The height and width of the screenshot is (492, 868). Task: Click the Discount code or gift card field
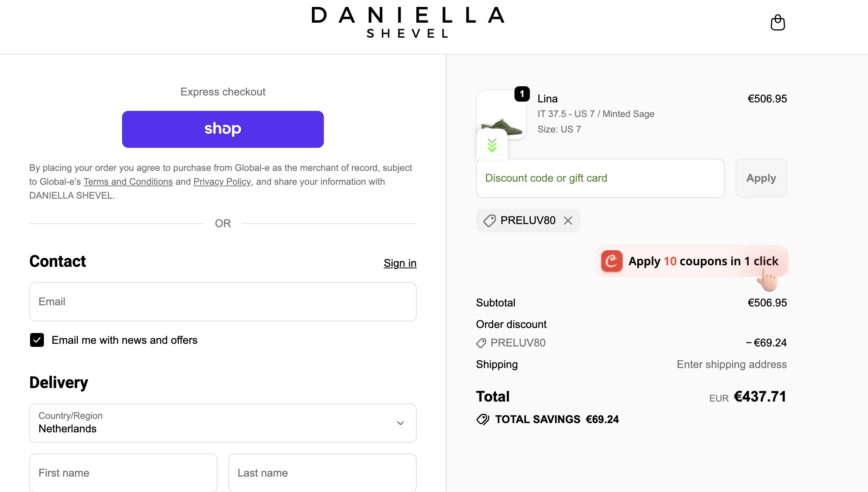tap(600, 178)
